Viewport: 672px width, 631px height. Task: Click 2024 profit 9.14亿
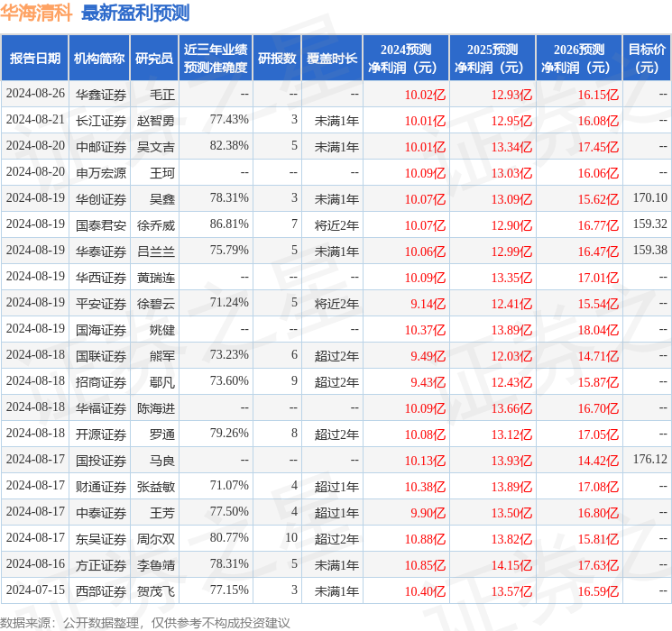428,304
